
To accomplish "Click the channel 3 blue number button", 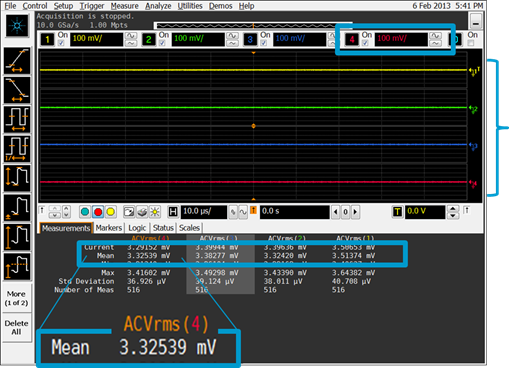I will [x=250, y=40].
